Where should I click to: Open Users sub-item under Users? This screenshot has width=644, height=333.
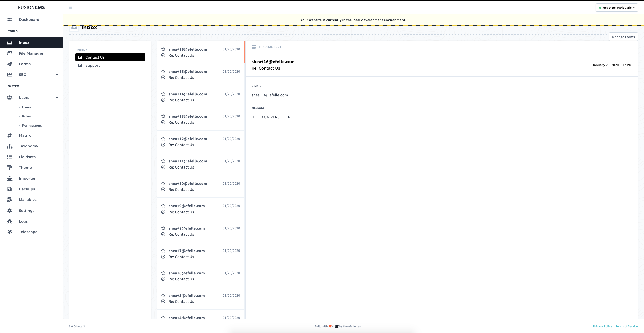click(x=26, y=107)
